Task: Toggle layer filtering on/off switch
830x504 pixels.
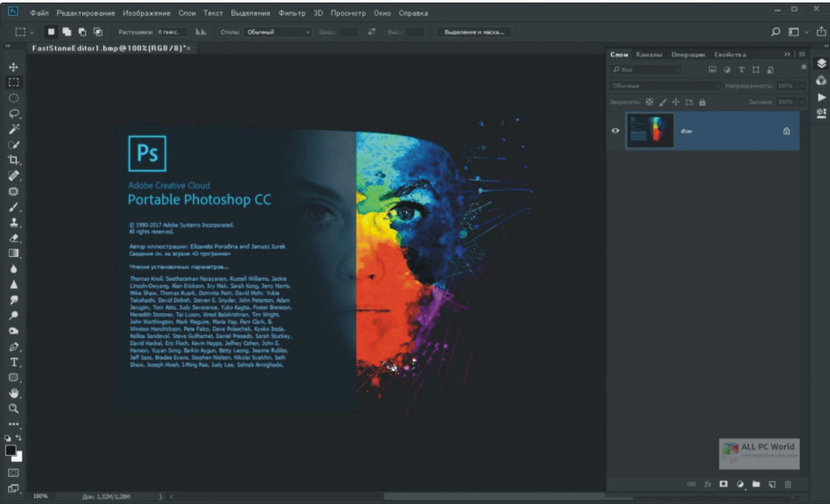Action: [803, 67]
